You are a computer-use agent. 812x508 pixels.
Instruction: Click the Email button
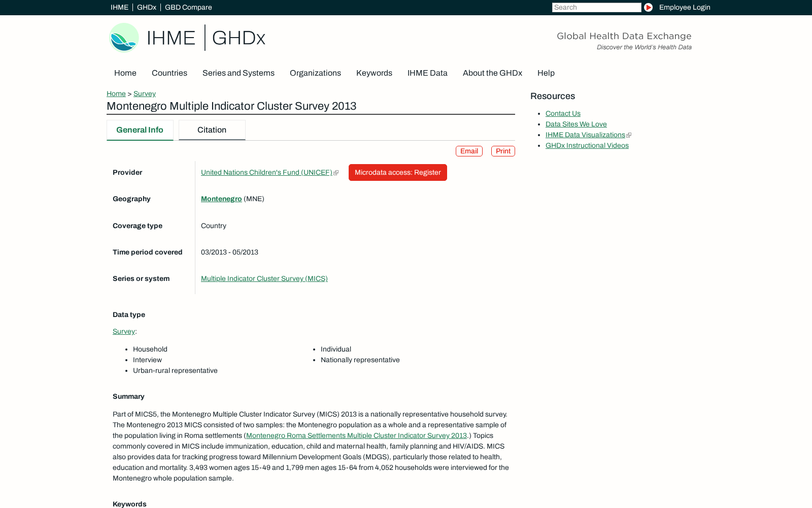[469, 151]
